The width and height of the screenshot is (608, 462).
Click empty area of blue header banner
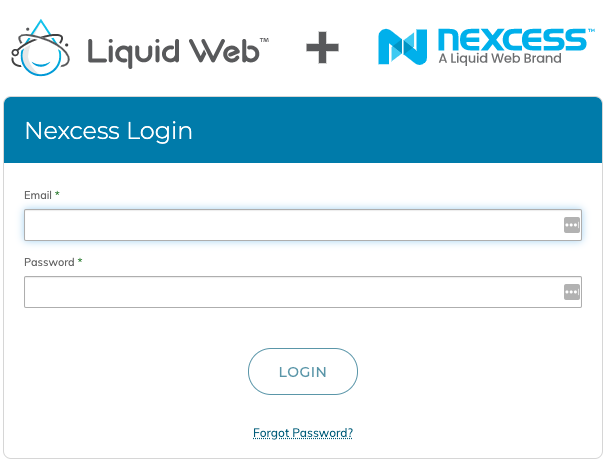pos(396,130)
